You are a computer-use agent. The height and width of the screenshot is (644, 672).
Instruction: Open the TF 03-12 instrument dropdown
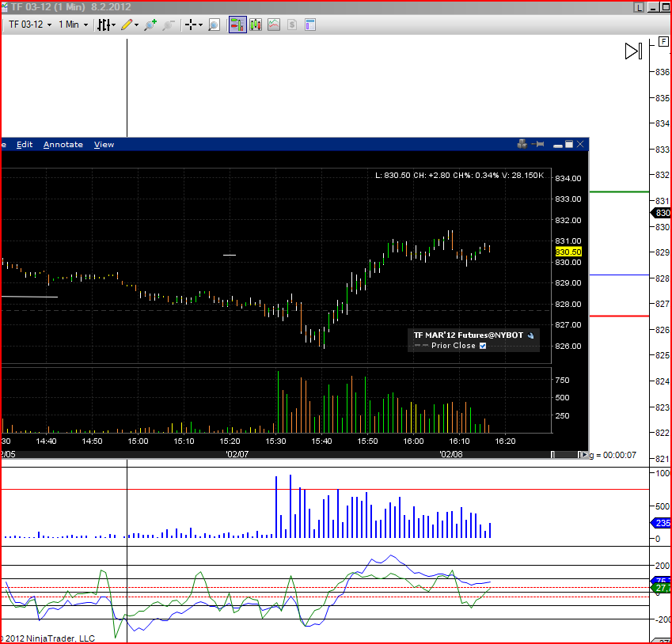point(30,25)
